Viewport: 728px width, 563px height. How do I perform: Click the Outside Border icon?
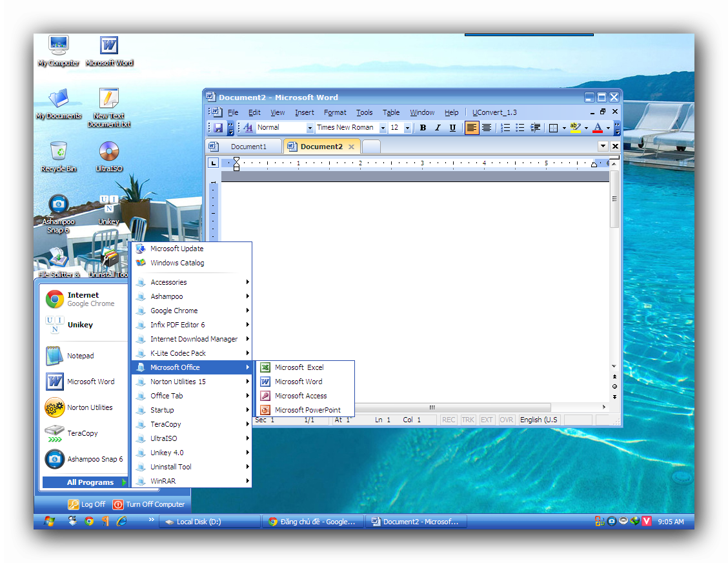(x=553, y=128)
